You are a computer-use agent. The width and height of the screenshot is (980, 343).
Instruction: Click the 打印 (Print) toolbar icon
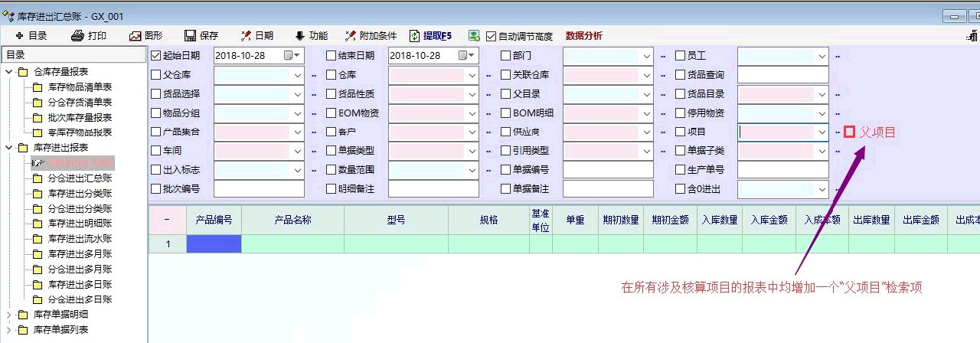[77, 36]
